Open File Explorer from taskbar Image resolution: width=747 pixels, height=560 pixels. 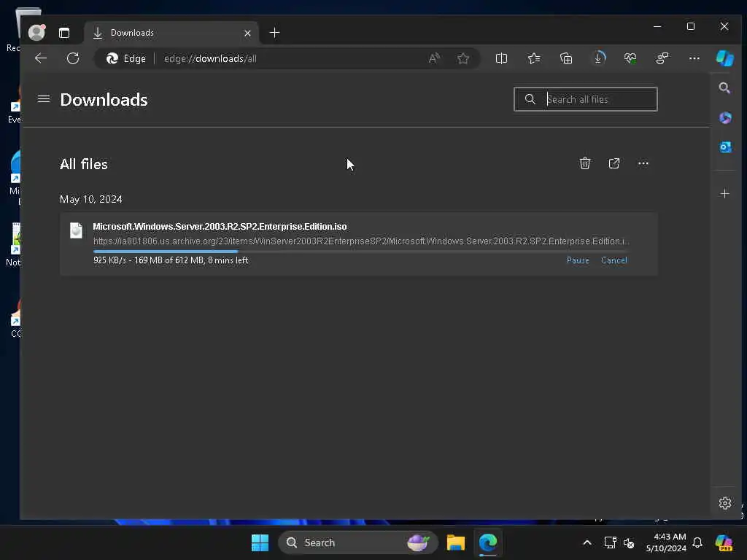pos(455,542)
